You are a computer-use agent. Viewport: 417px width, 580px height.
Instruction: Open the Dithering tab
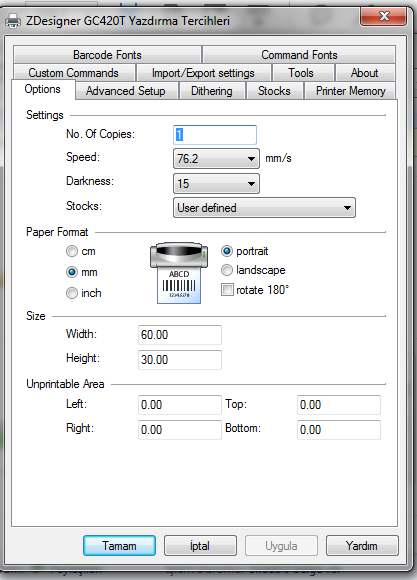click(x=212, y=91)
